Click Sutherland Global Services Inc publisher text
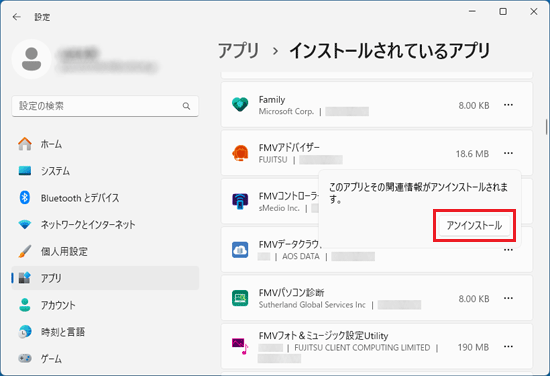 point(312,305)
